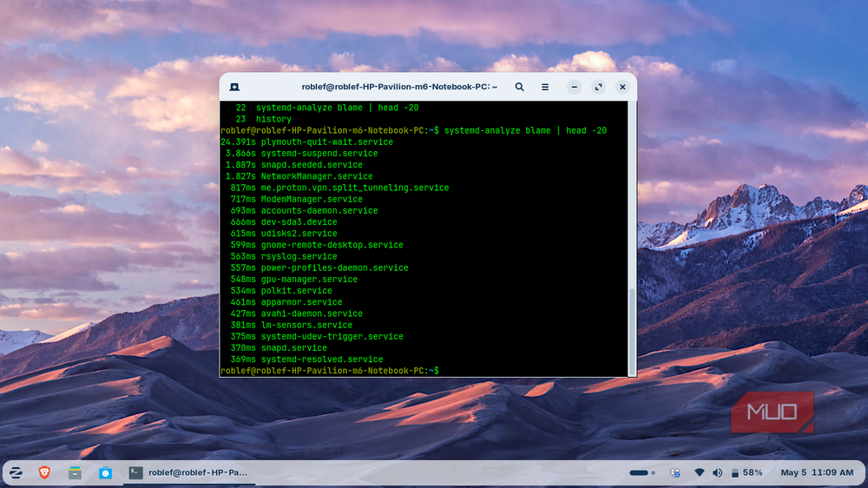The image size is (868, 488).
Task: Select the terminal window taskbar entry
Action: 189,472
